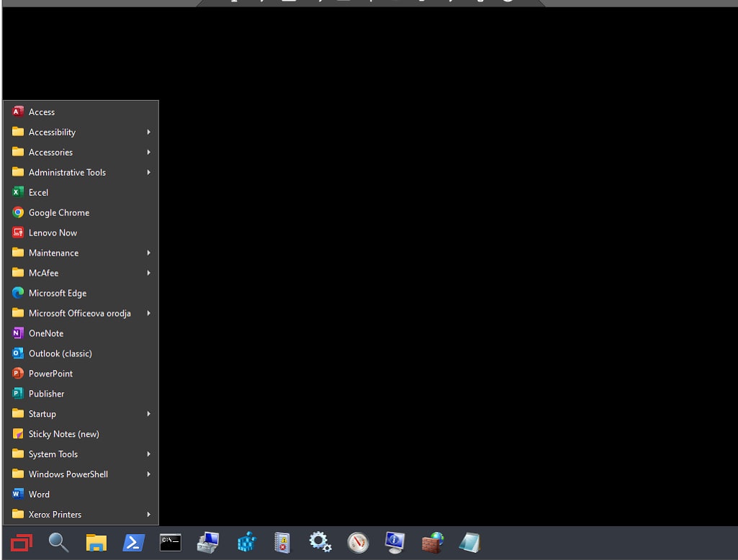Open the red start menu button in taskbar
This screenshot has width=738, height=560.
(22, 543)
